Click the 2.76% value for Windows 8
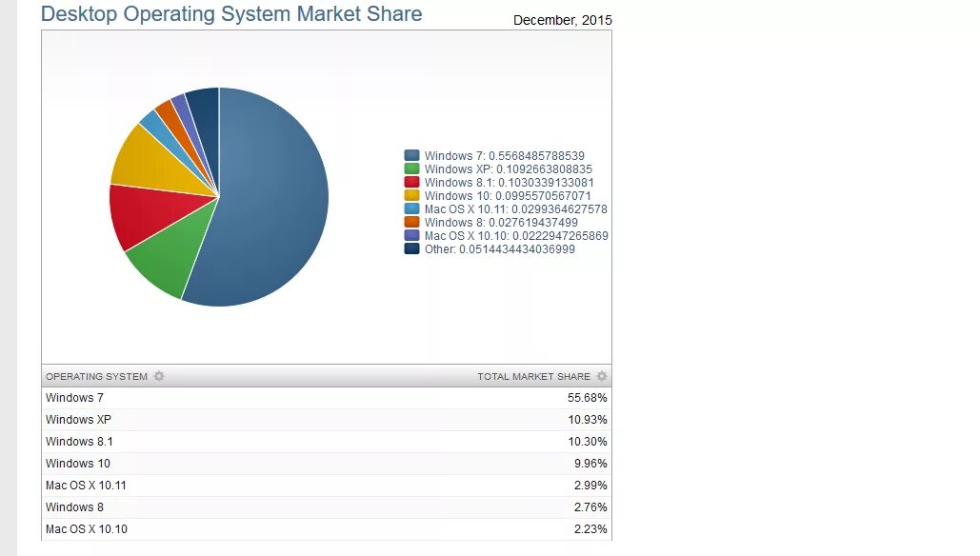The height and width of the screenshot is (556, 980). 590,507
